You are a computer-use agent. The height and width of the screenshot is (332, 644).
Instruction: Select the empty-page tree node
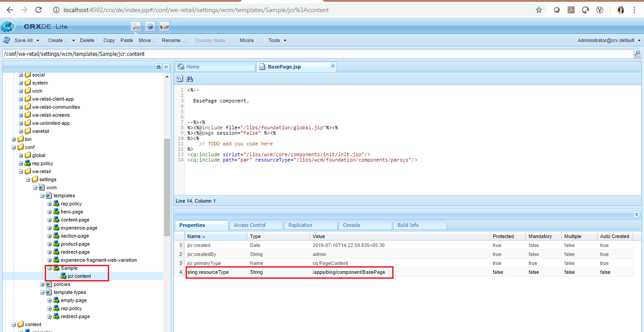pos(73,300)
